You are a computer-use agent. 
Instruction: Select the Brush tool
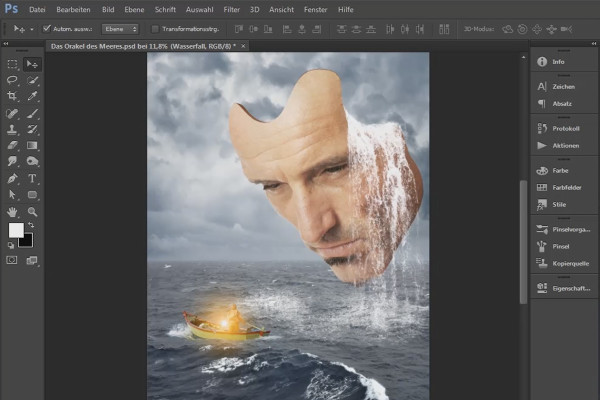pos(32,113)
